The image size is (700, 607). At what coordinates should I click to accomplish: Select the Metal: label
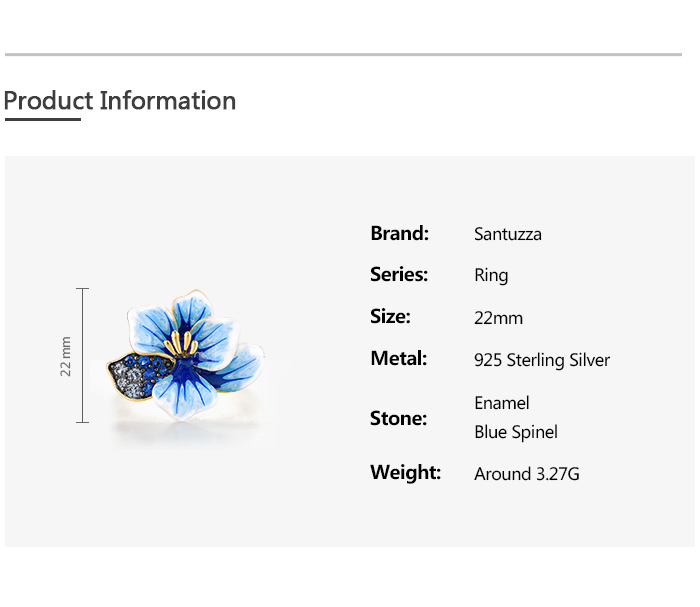coord(398,359)
